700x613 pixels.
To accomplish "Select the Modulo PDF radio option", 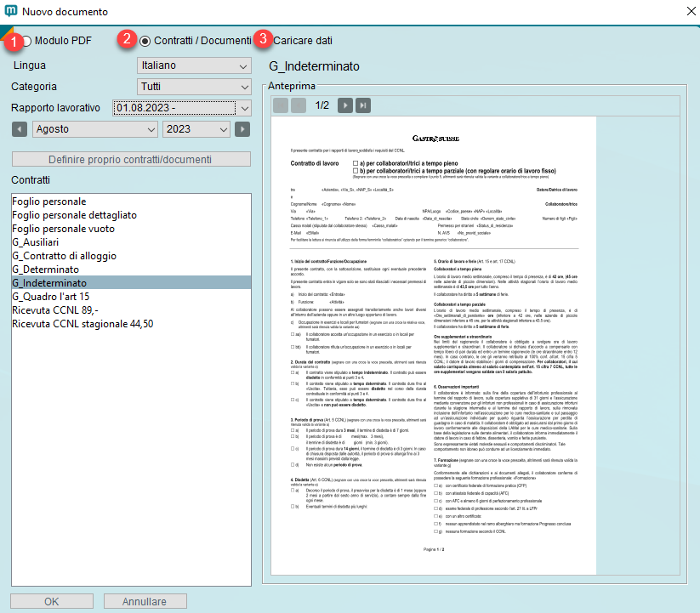I will (27, 41).
